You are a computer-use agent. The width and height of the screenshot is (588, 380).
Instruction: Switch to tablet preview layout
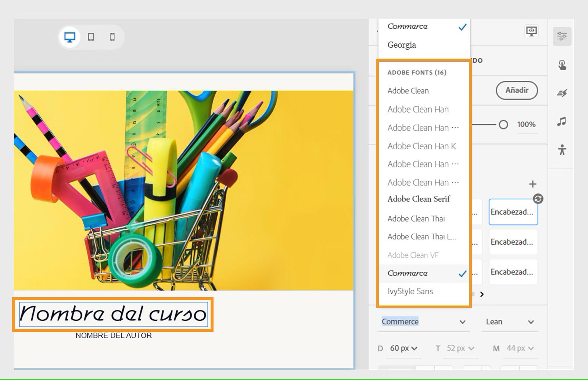(x=91, y=37)
